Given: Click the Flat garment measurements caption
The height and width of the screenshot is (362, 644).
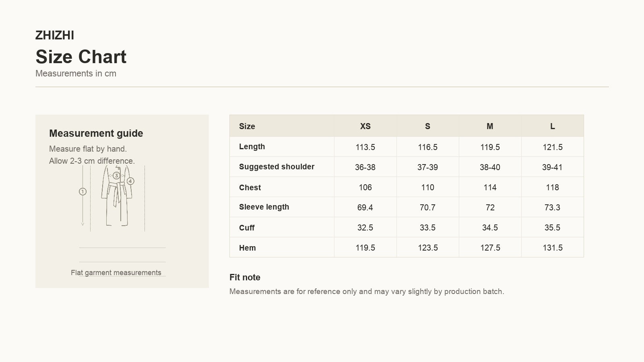Looking at the screenshot, I should pos(116,273).
